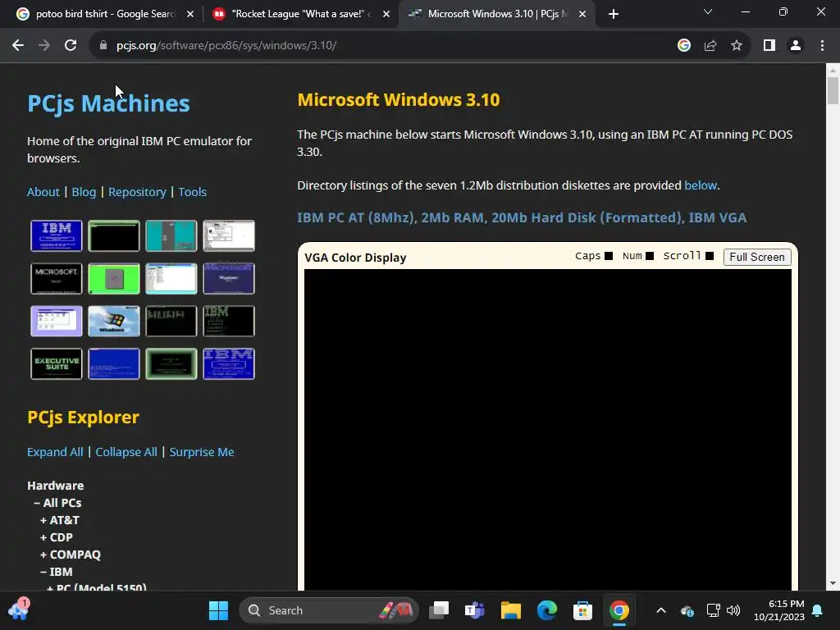This screenshot has width=840, height=630.
Task: Open the widgets icon with notification badge
Action: 19,610
